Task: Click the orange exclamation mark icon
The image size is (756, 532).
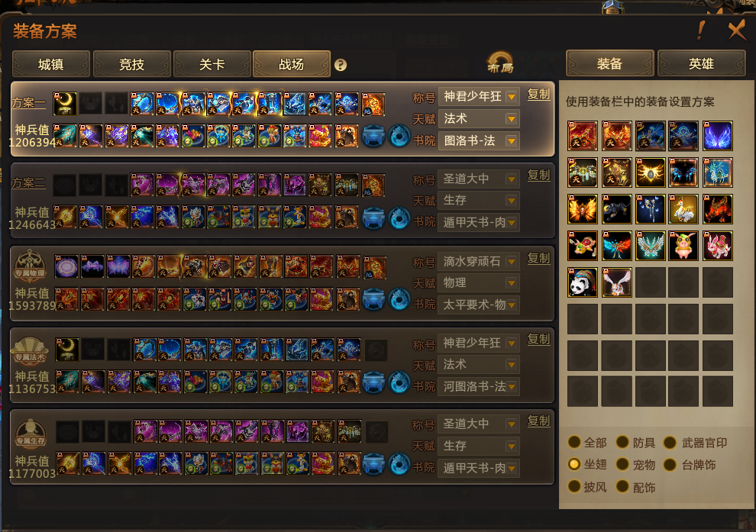Action: [x=702, y=31]
